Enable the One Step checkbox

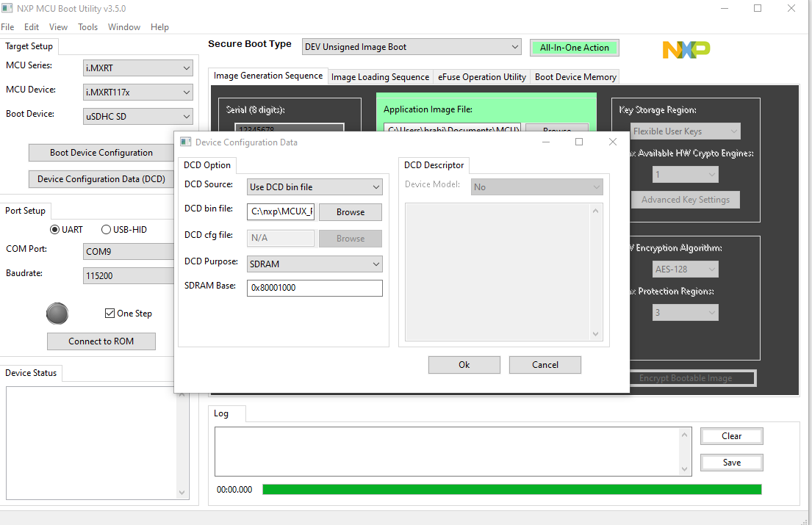coord(109,313)
